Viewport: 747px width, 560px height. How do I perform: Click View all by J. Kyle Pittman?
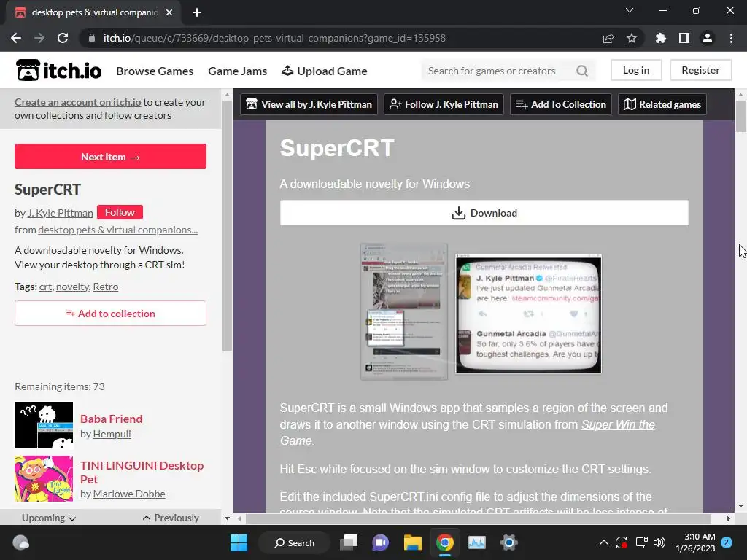tap(309, 104)
